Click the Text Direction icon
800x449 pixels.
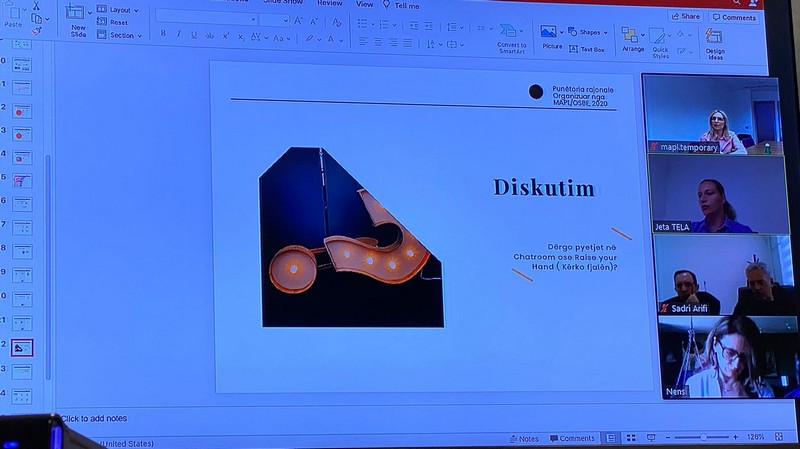click(x=431, y=44)
